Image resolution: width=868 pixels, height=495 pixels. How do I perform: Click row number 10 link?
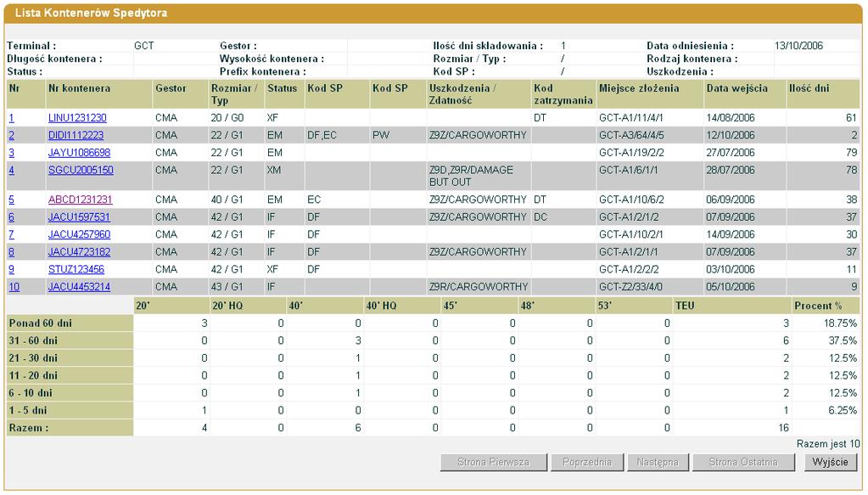(14, 287)
